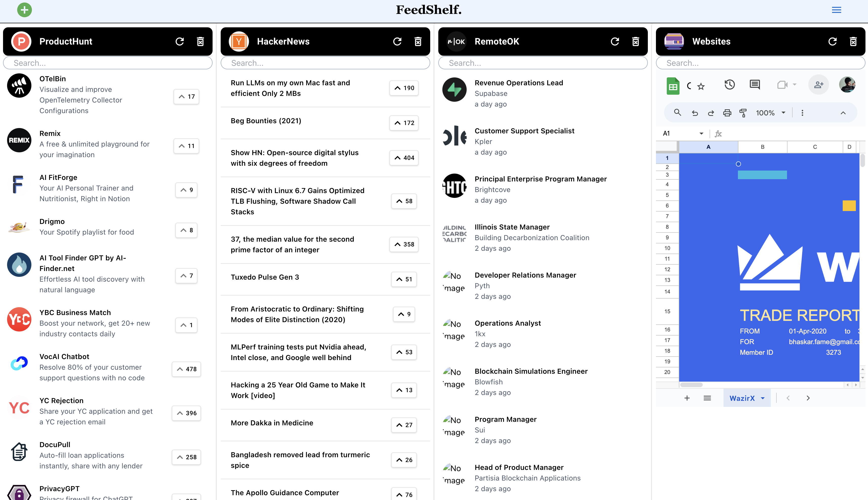Viewport: 868px width, 500px height.
Task: Select row 15 header
Action: tap(667, 311)
